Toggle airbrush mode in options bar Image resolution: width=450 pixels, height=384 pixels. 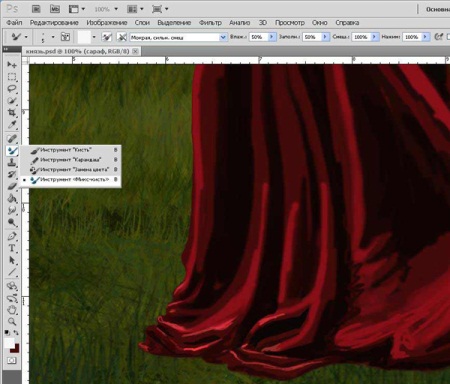[x=439, y=37]
